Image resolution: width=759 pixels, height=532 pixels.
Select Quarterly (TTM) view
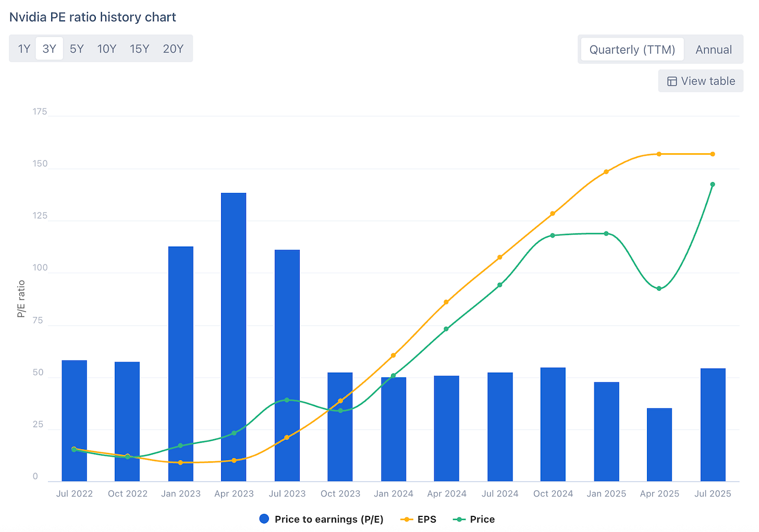(x=632, y=50)
